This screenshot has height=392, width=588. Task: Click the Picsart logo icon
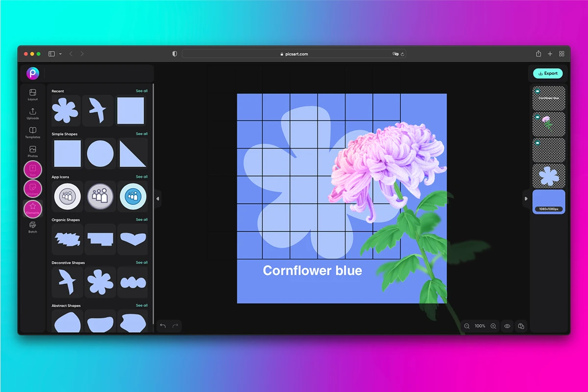32,73
